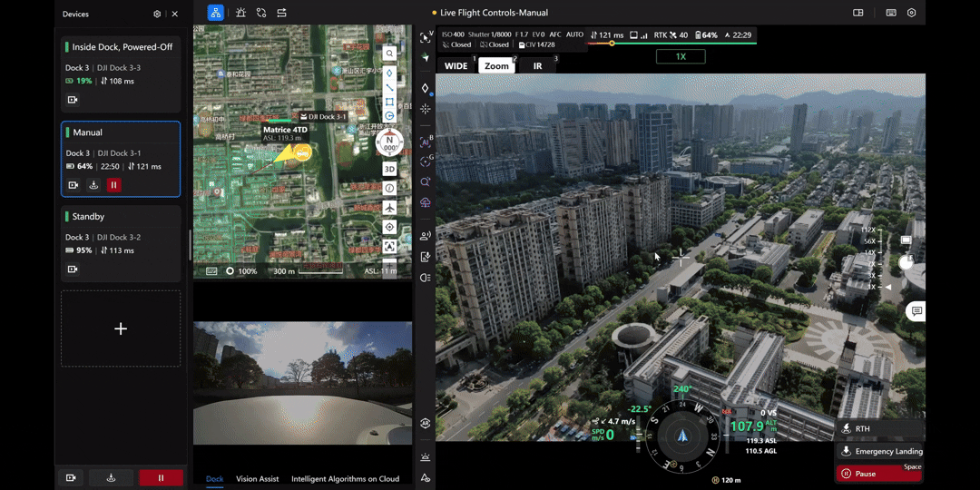Image resolution: width=980 pixels, height=490 pixels.
Task: Select 56X on the zoom scale
Action: tap(869, 241)
